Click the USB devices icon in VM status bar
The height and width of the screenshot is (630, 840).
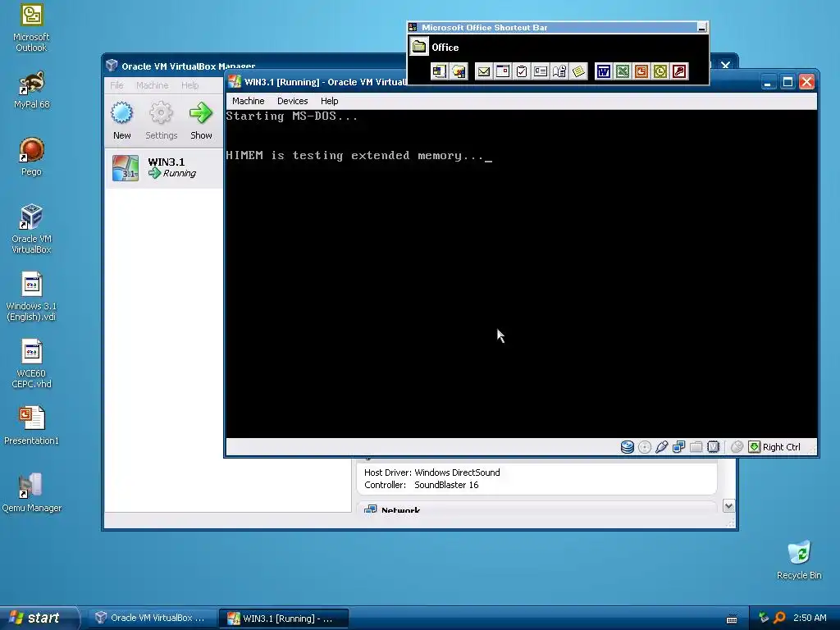click(x=662, y=447)
